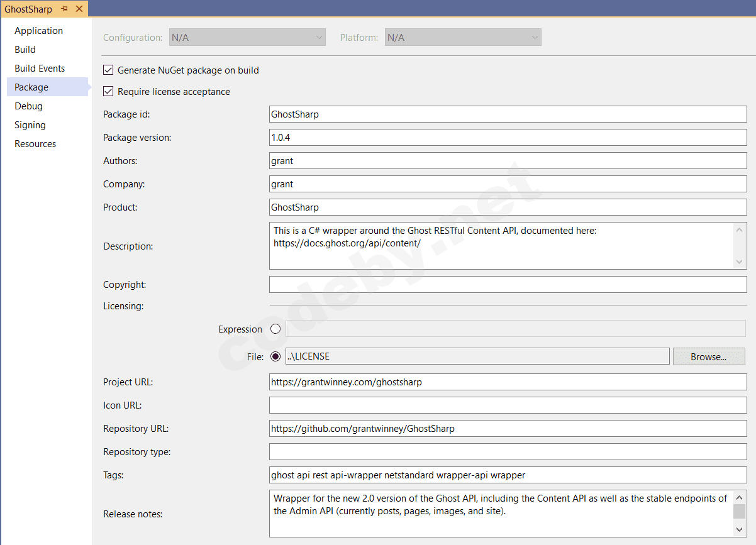This screenshot has width=756, height=545.
Task: Click the Package id text box
Action: [x=440, y=114]
